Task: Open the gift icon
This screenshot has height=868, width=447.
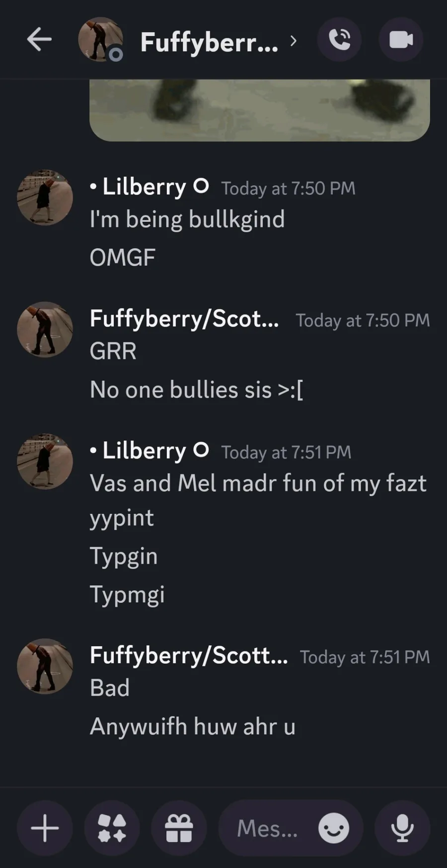Action: (179, 828)
